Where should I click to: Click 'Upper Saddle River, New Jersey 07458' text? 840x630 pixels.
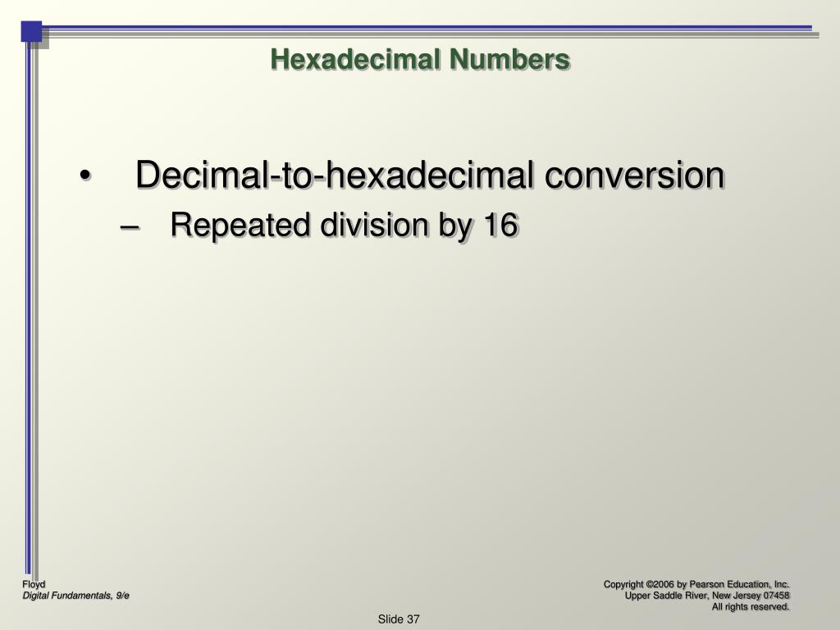[x=707, y=596]
